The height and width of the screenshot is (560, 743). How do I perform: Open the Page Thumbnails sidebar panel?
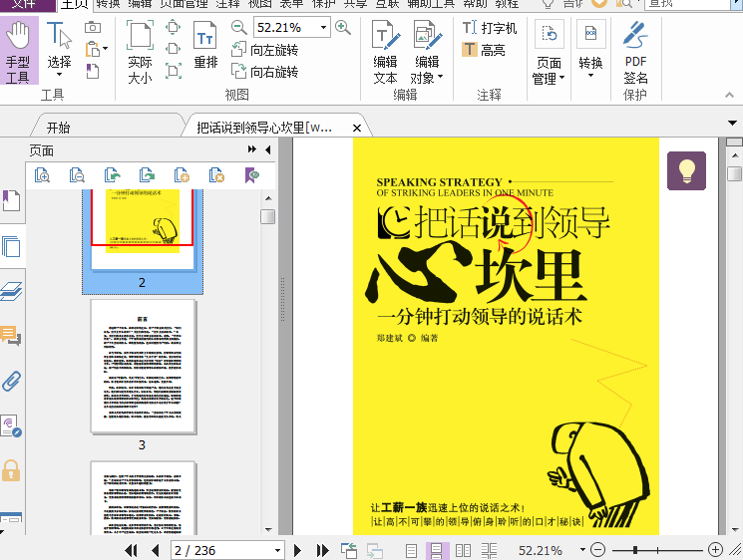point(11,247)
